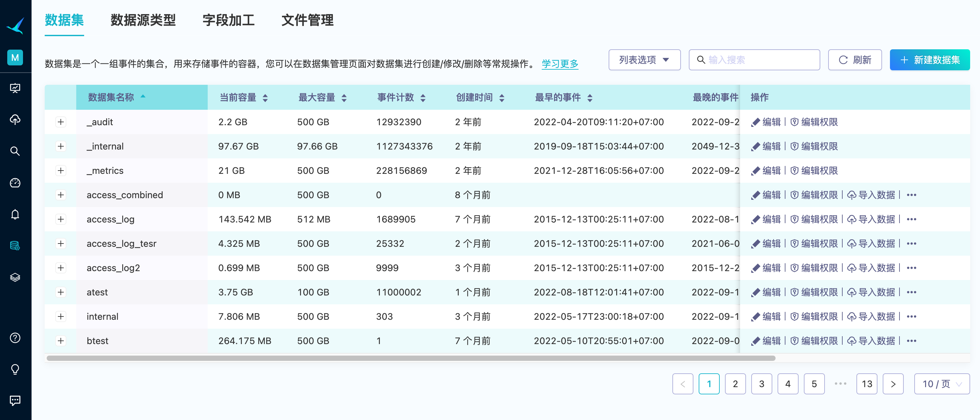Open the bell alerts icon in sidebar
Image resolution: width=980 pixels, height=420 pixels.
(x=15, y=214)
